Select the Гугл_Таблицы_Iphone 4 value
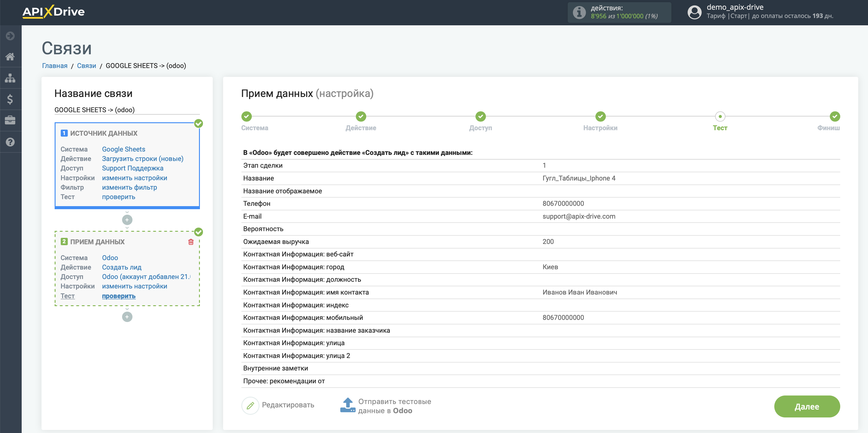The width and height of the screenshot is (868, 433). (579, 178)
